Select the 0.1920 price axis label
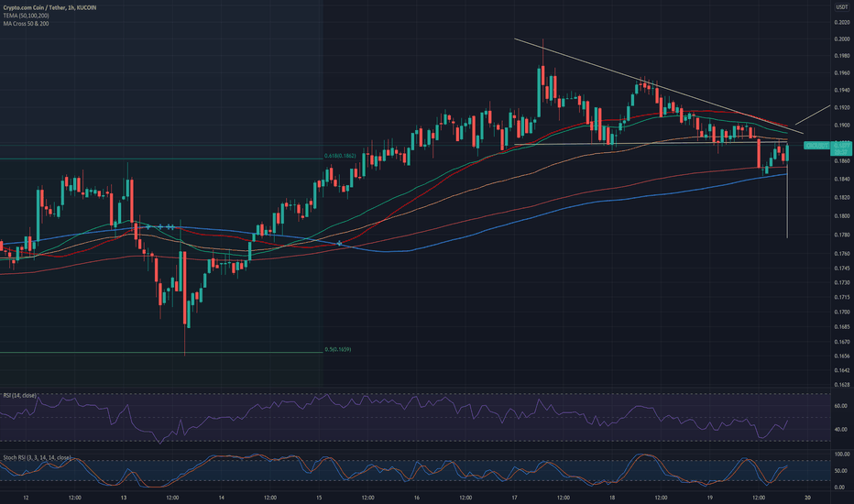The width and height of the screenshot is (854, 504). point(842,108)
